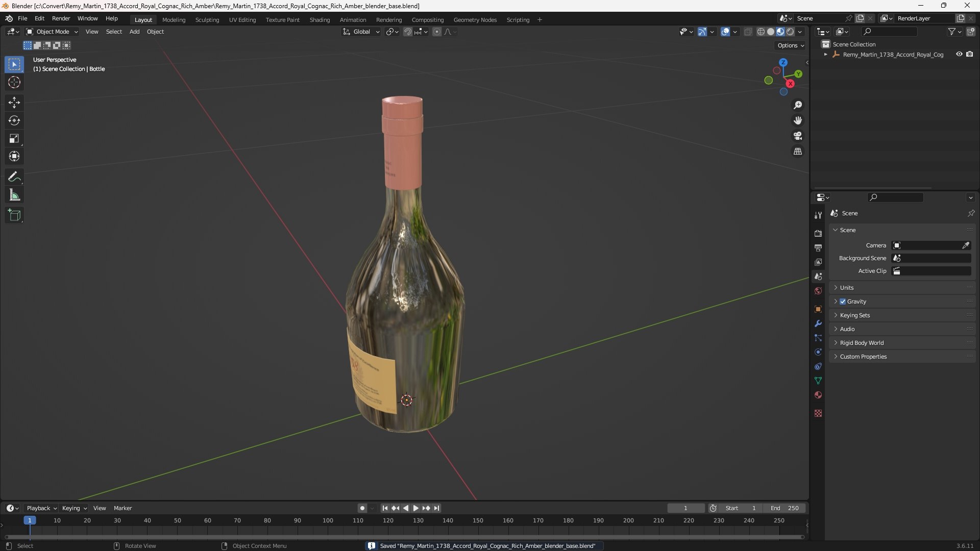Open the View Layer properties tab
Screen dimensions: 980x551
[818, 262]
